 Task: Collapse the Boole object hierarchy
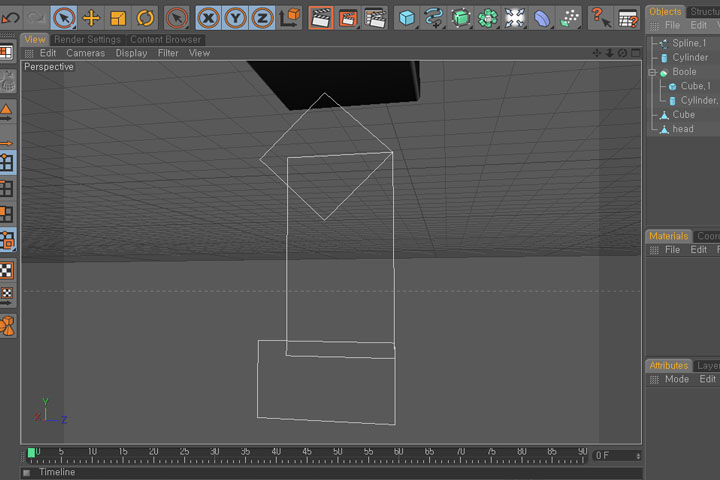pyautogui.click(x=652, y=72)
